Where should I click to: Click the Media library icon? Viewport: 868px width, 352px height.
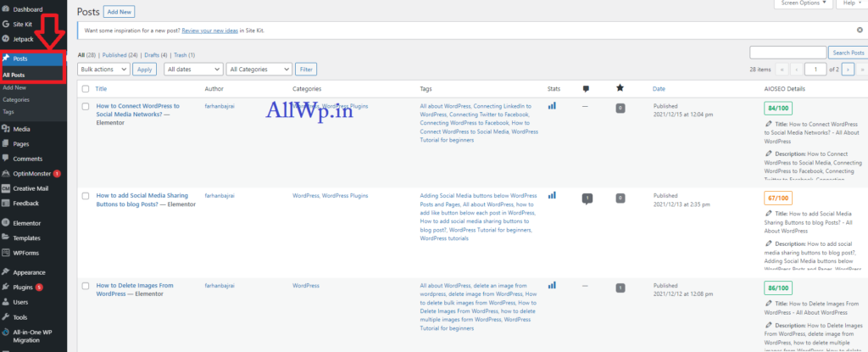6,129
